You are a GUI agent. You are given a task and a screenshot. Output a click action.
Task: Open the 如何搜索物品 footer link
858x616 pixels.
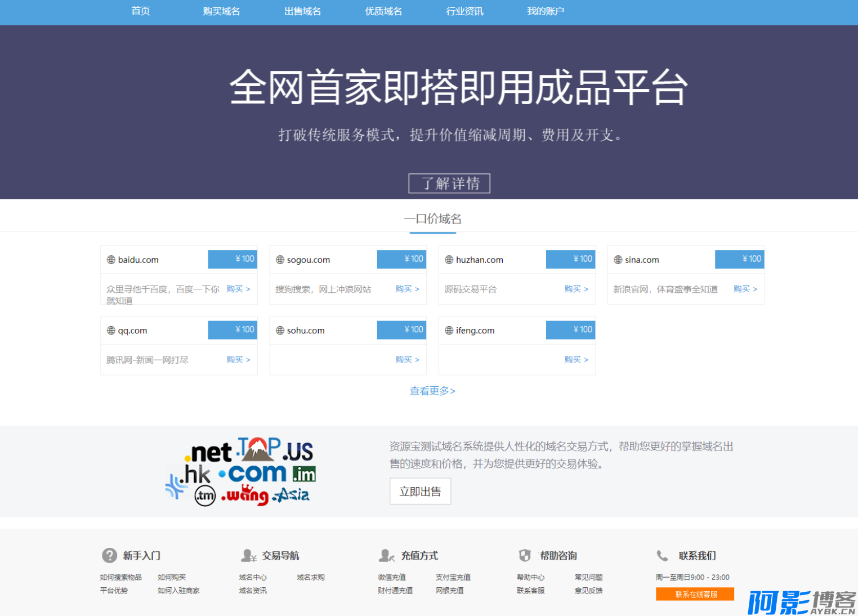pos(121,577)
